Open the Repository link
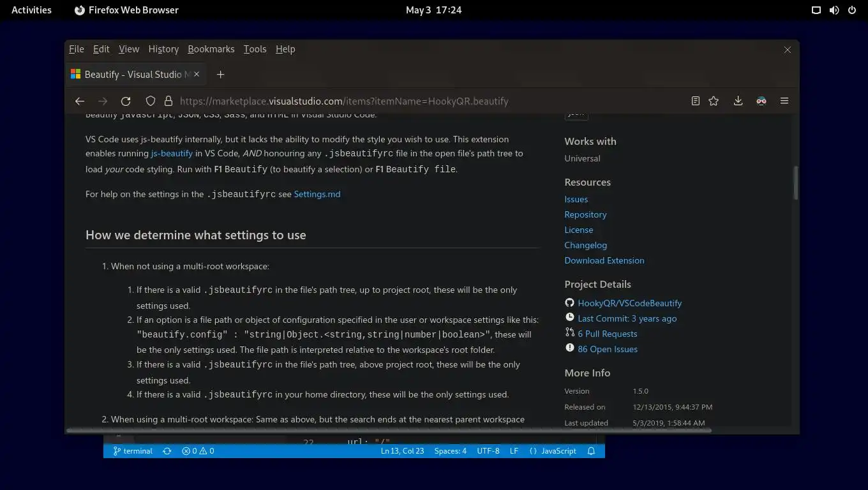 585,214
